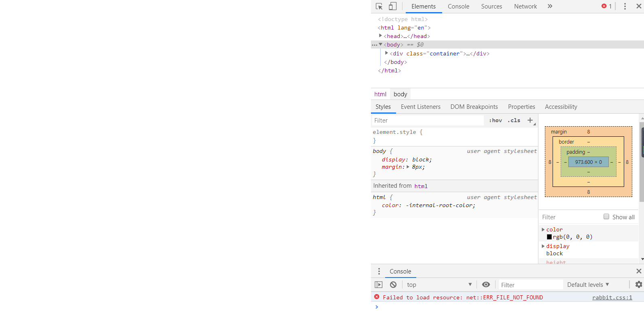Switch to the Console tab
The width and height of the screenshot is (644, 320).
click(458, 6)
